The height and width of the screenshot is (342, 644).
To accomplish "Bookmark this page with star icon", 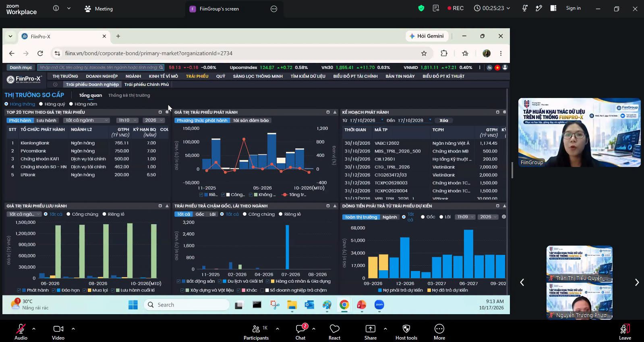I will 424,53.
